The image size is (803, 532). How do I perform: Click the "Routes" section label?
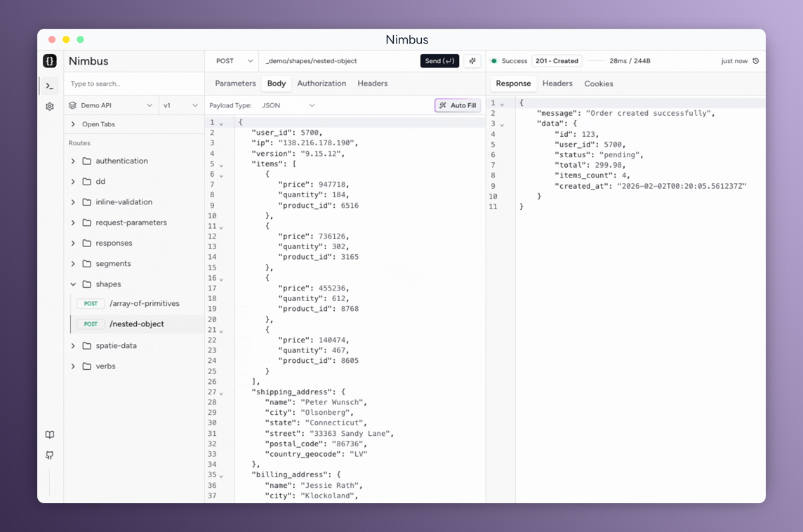[x=79, y=143]
